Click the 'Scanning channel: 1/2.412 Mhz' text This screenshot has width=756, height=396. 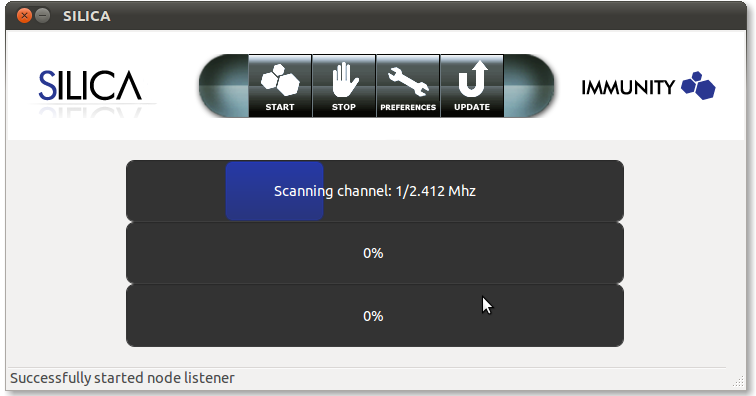(x=375, y=191)
